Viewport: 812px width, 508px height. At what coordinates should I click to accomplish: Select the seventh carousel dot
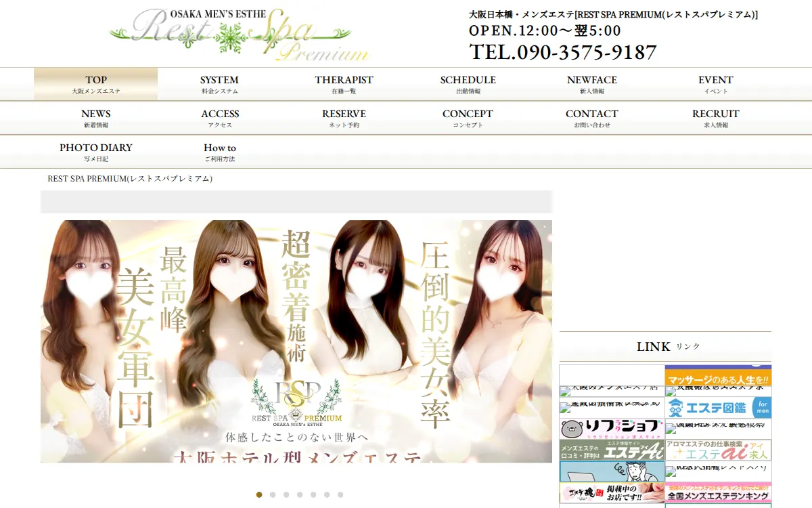tap(340, 494)
